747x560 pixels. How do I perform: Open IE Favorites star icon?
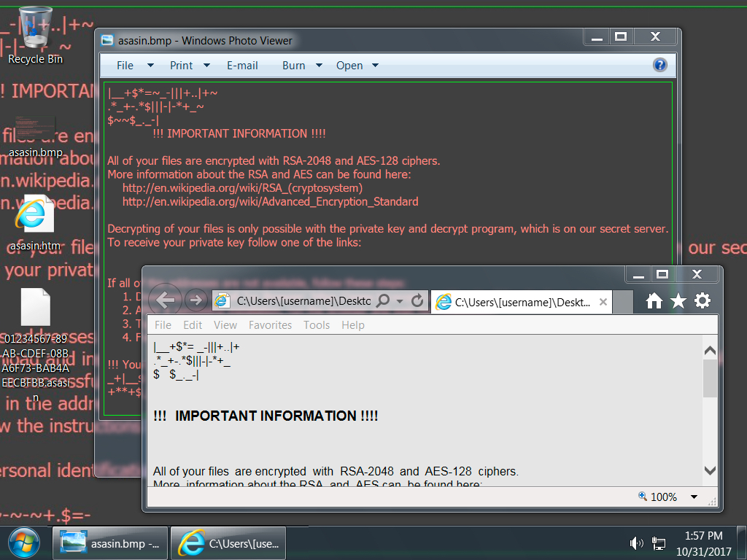678,301
